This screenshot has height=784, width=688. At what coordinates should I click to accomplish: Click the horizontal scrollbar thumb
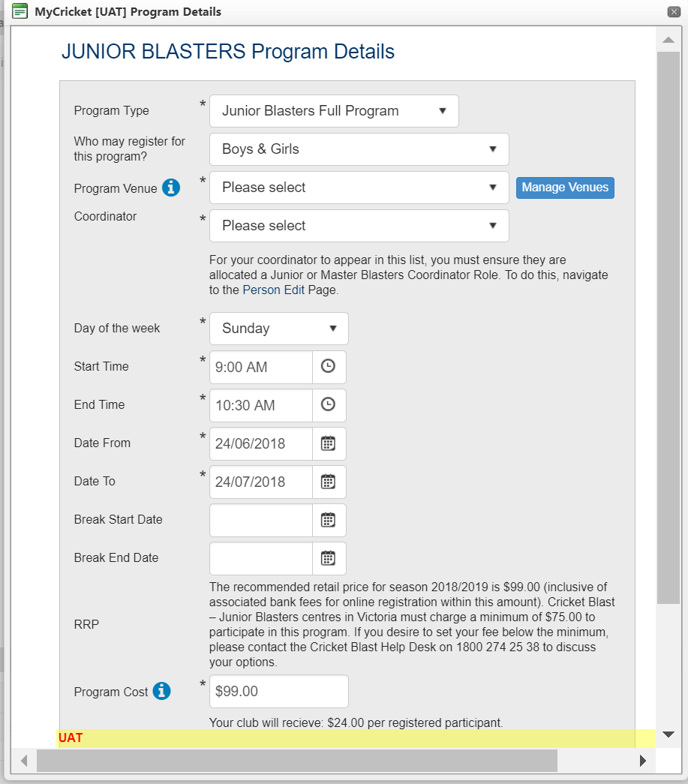click(297, 761)
